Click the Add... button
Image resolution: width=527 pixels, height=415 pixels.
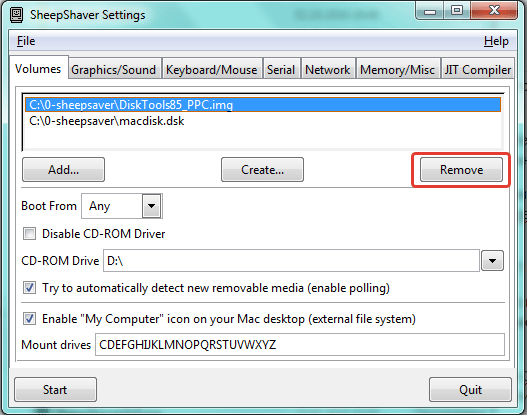click(x=63, y=170)
